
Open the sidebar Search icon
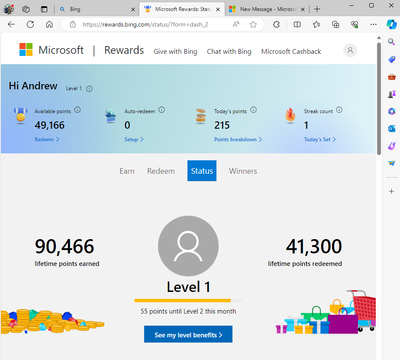(x=391, y=42)
